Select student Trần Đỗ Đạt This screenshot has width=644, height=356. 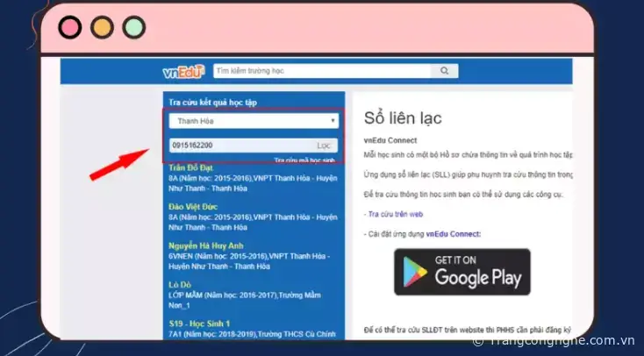click(193, 167)
